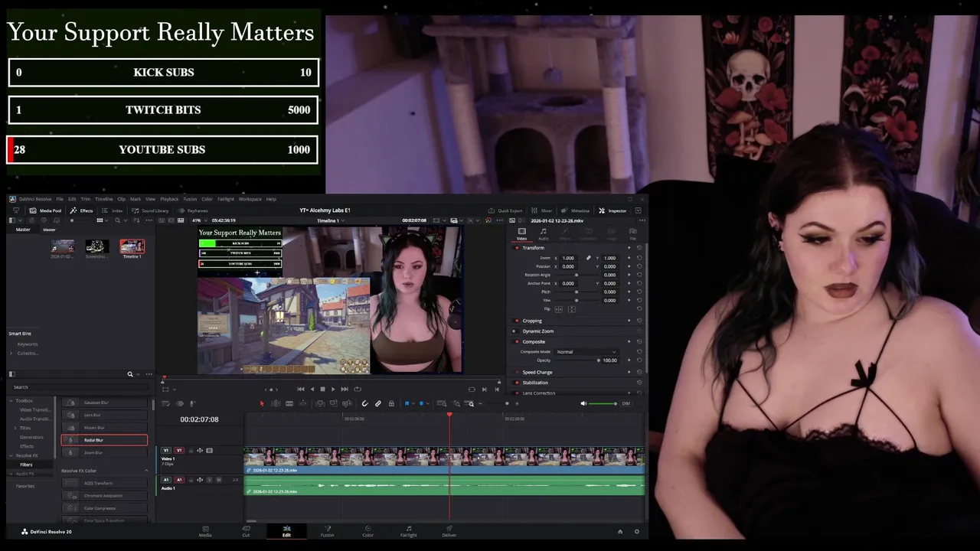Play the timeline in reverse

pyautogui.click(x=312, y=389)
